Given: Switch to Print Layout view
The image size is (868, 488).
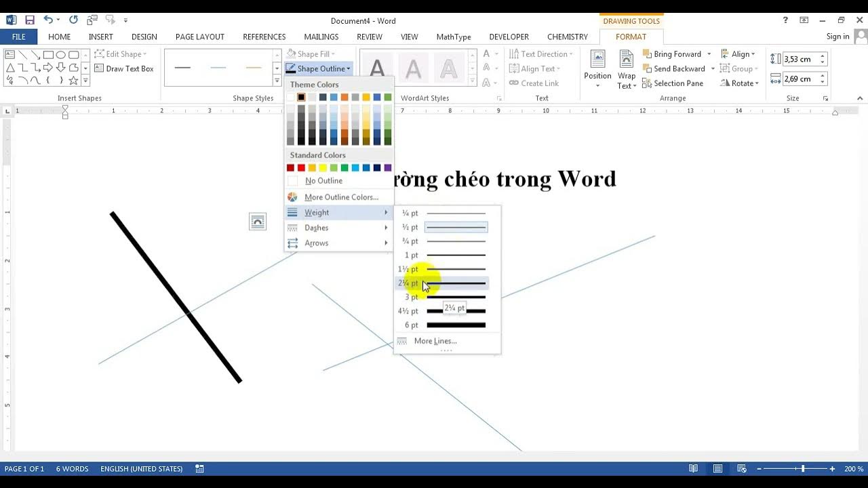Looking at the screenshot, I should pyautogui.click(x=717, y=468).
